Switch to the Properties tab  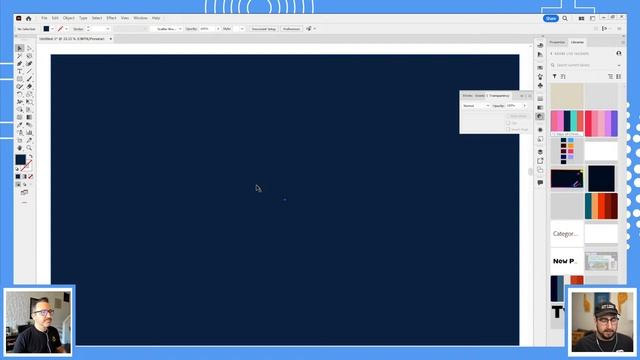click(x=557, y=42)
